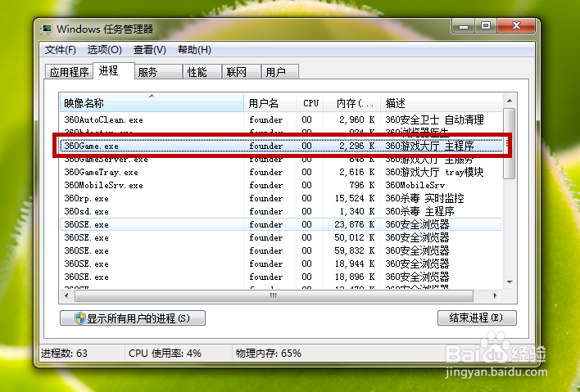Switch to the 应用程序 tab
Screen dimensions: 580x392
[x=69, y=72]
